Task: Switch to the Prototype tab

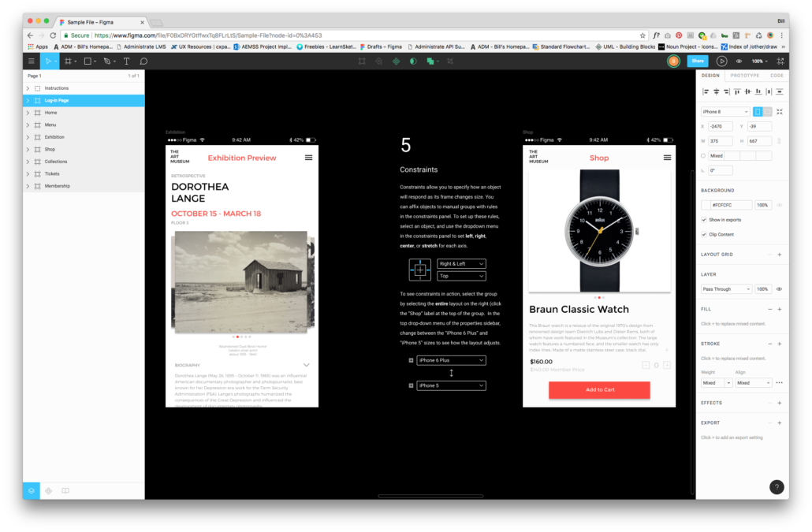Action: click(x=745, y=76)
